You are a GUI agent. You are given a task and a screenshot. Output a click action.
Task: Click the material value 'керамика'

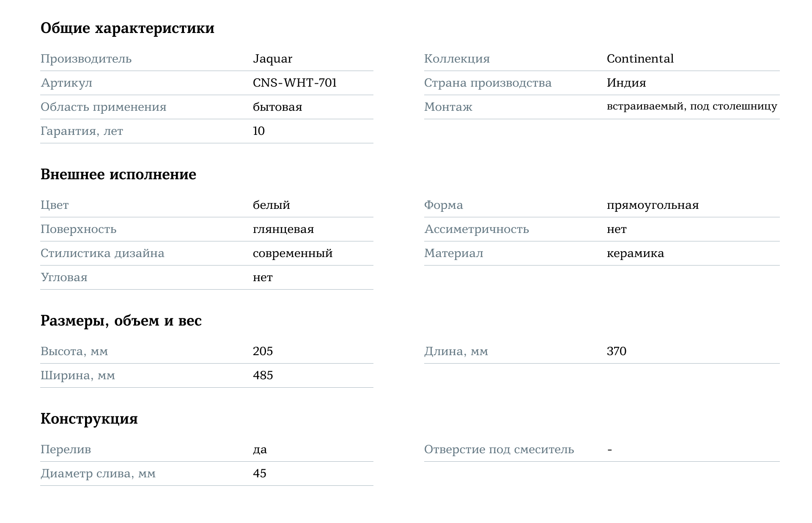click(x=635, y=253)
